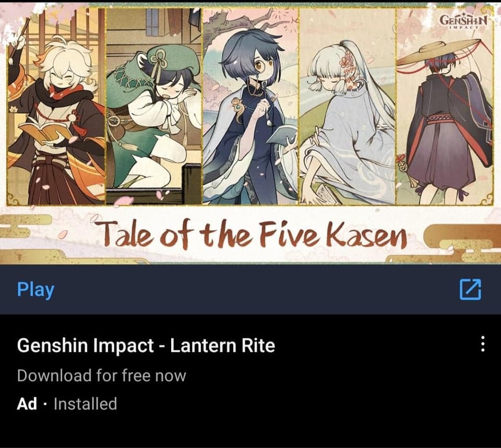Select the Genshin Impact - Lantern Rite title
Screen dimensions: 501x448
pos(146,346)
